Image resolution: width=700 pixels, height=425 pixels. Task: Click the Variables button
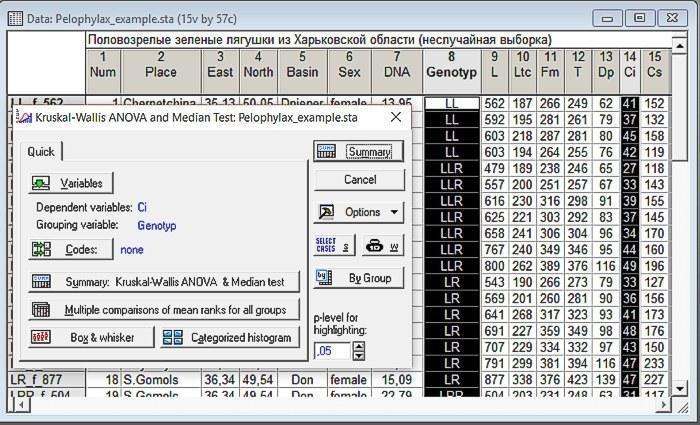(71, 183)
